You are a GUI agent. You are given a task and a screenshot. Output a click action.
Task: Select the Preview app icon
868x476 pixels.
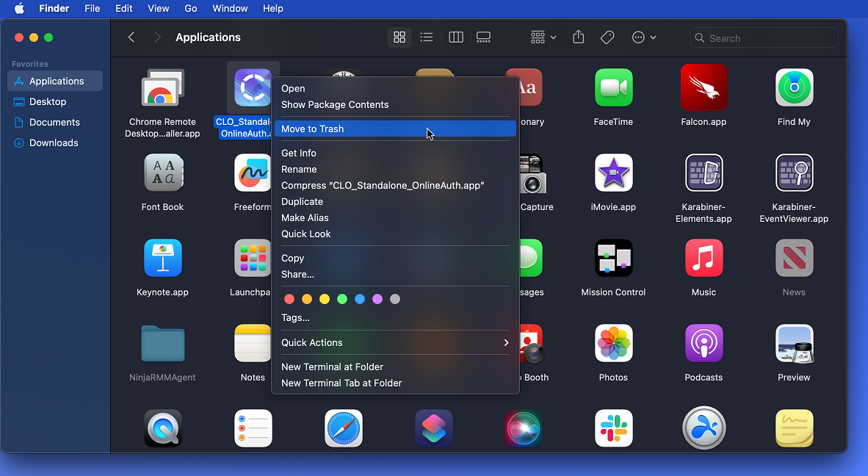point(794,343)
